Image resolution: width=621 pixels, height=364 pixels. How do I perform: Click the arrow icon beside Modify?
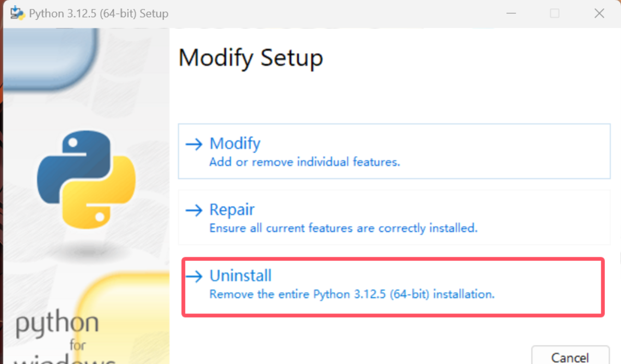pos(194,144)
